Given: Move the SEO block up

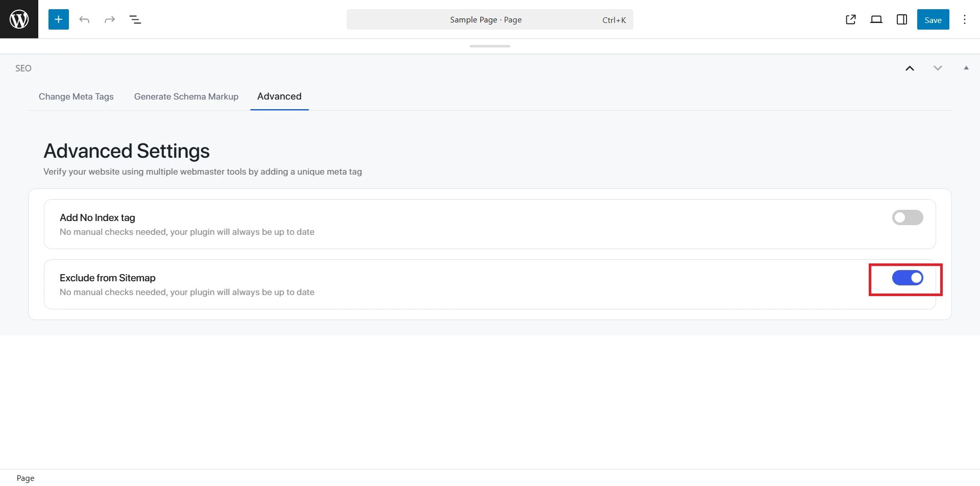Looking at the screenshot, I should tap(910, 68).
